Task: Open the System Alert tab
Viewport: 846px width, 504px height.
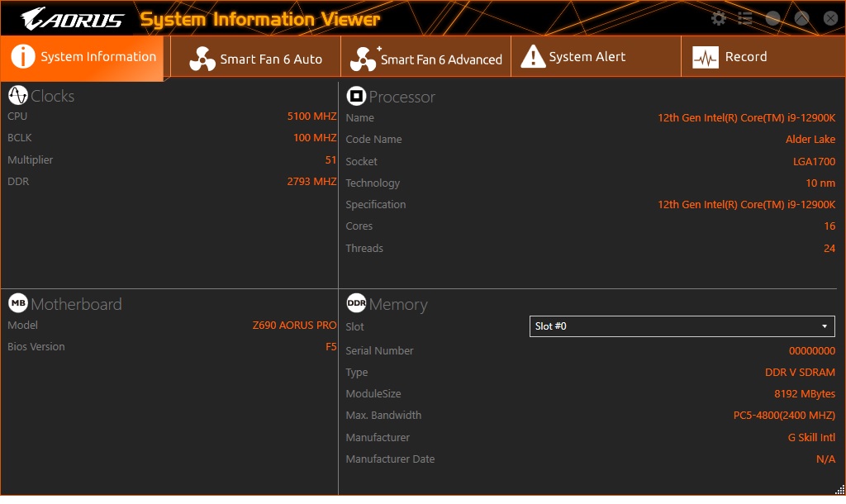Action: [596, 57]
